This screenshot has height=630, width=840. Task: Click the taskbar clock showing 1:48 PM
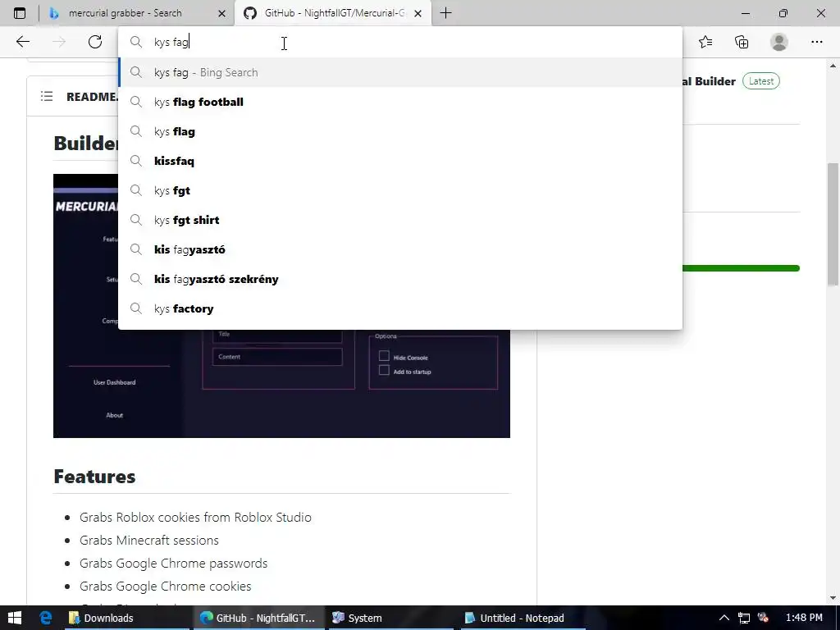tap(804, 618)
